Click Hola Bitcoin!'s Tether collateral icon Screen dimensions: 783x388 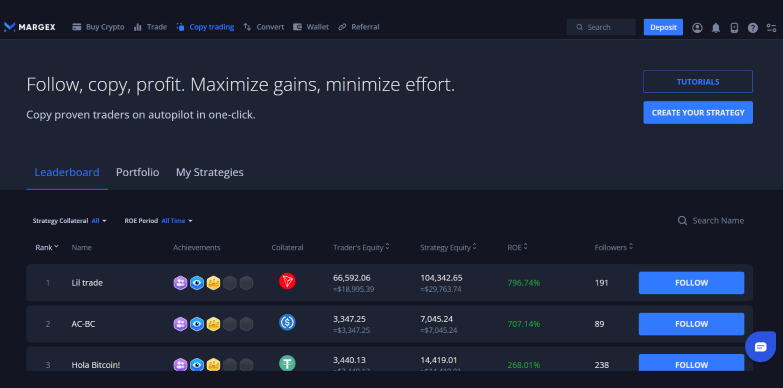click(287, 363)
